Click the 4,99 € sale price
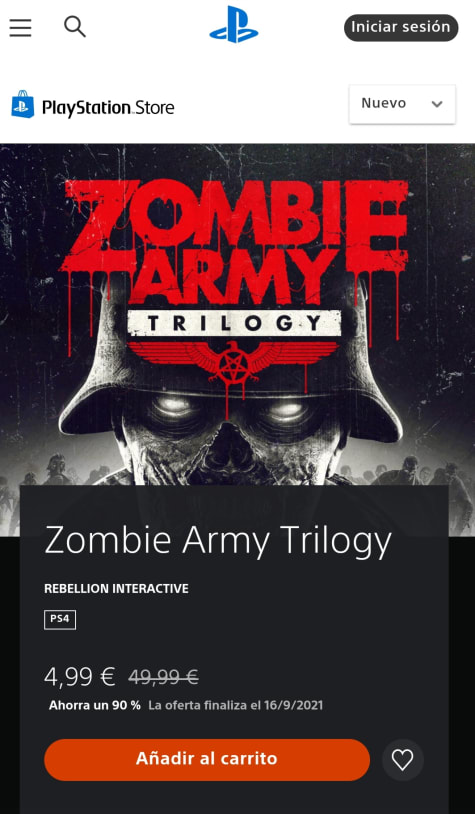 point(79,676)
